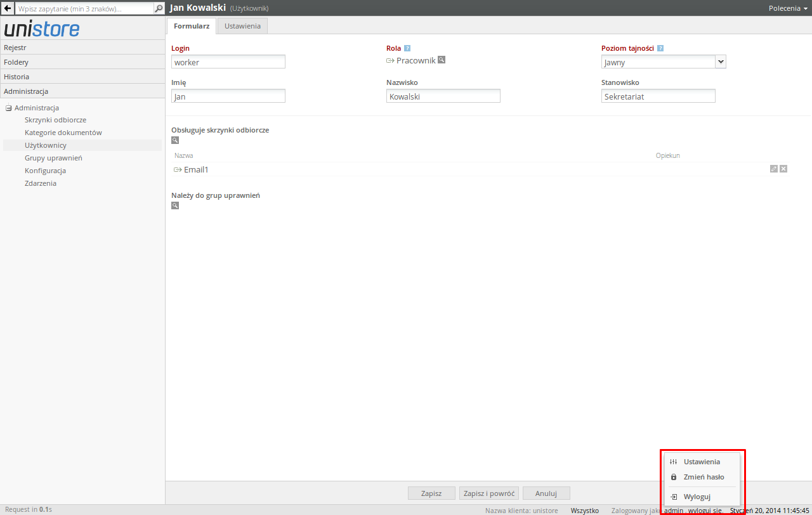Click the search magnifier icon

tap(159, 9)
